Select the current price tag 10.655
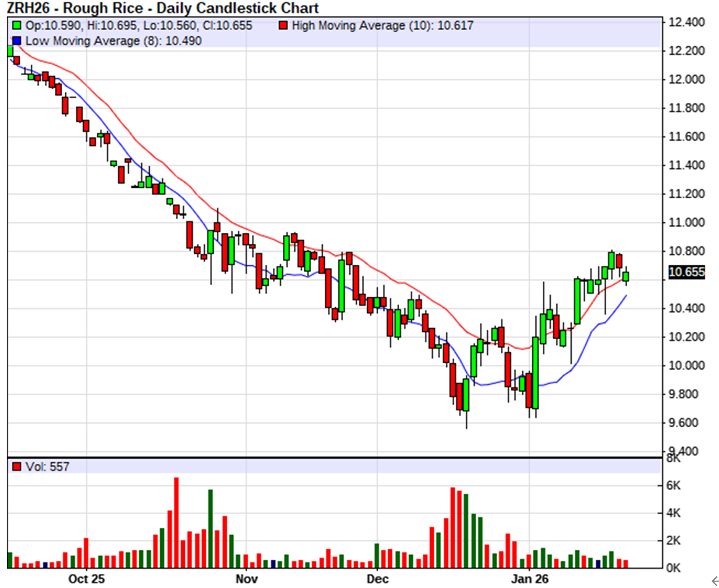 pyautogui.click(x=686, y=272)
